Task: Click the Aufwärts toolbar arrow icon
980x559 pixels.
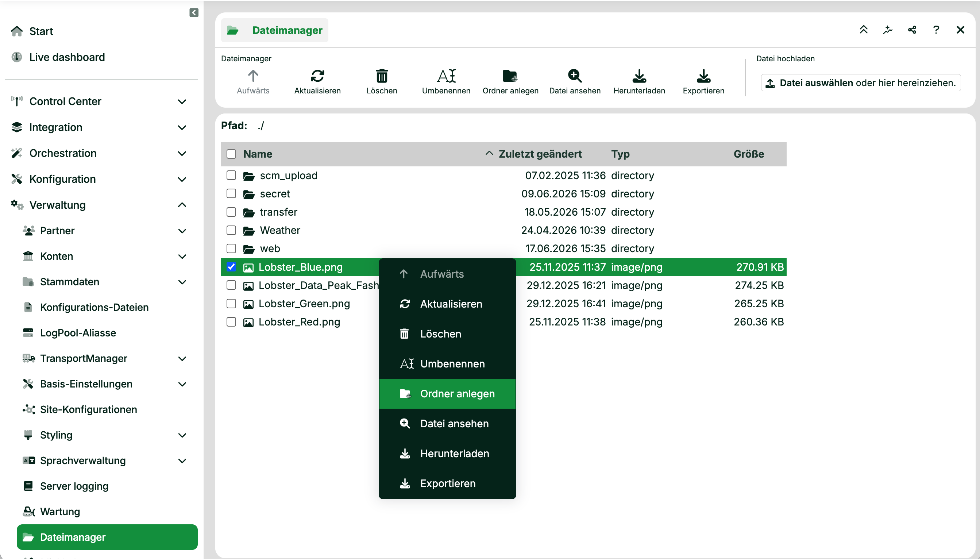Action: (253, 76)
